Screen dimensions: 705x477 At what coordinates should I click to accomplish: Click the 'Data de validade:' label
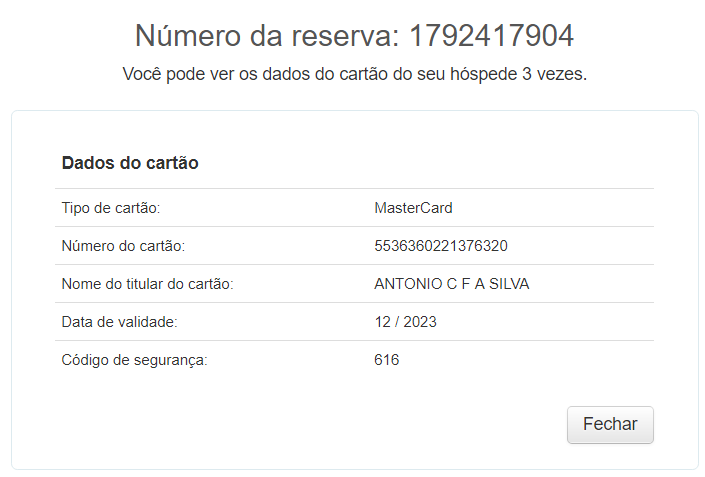(x=119, y=322)
